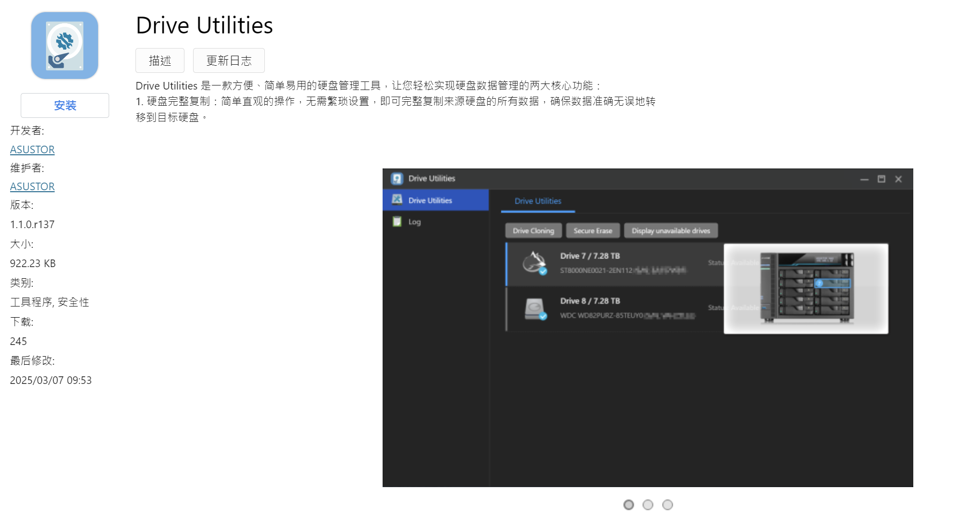The width and height of the screenshot is (980, 521).
Task: Click the 开发者 label
Action: (x=27, y=131)
